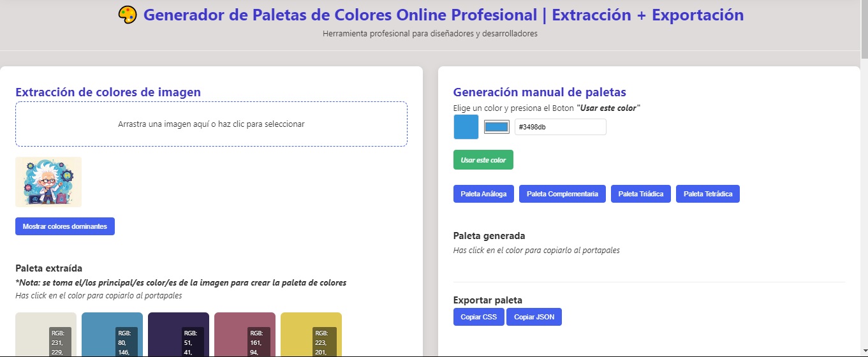Copy the blue extracted color RGB 80
The image size is (868, 357).
112,334
